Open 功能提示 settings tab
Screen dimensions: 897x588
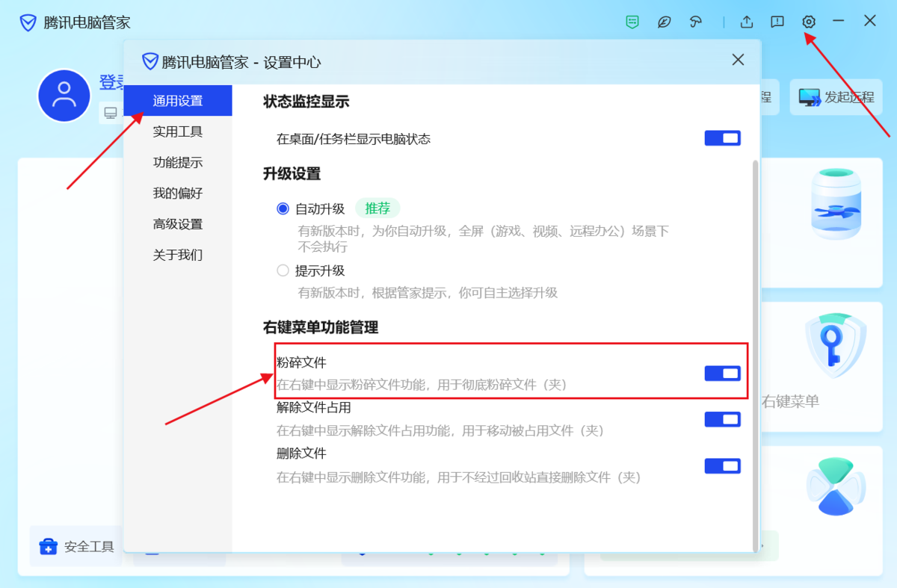pyautogui.click(x=178, y=162)
